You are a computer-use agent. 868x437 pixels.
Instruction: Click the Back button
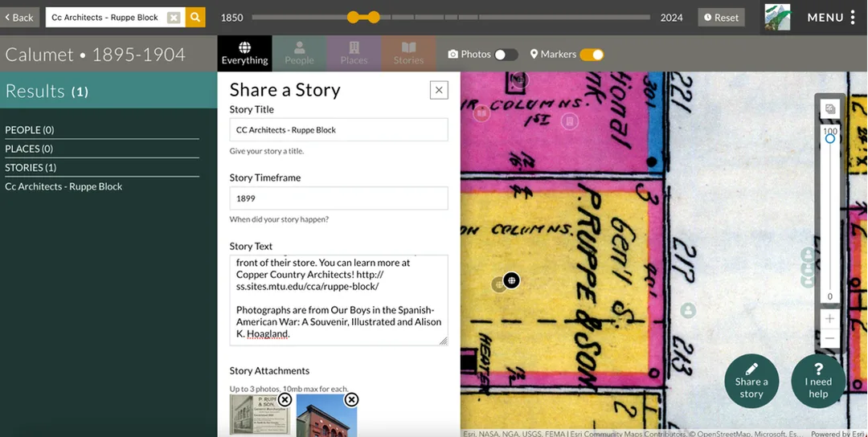click(x=19, y=17)
